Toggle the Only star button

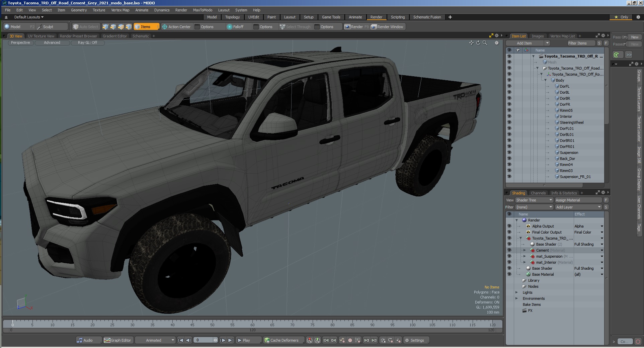621,17
